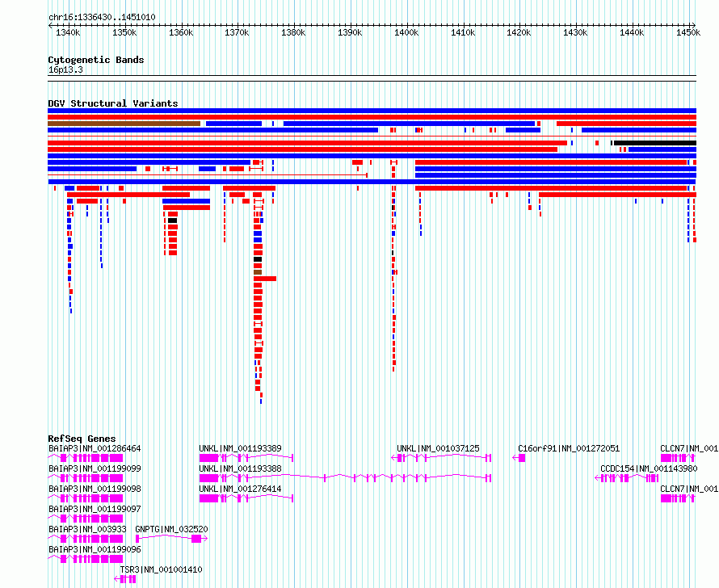
Task: Click the 1380k ruler tick label
Action: pos(293,32)
